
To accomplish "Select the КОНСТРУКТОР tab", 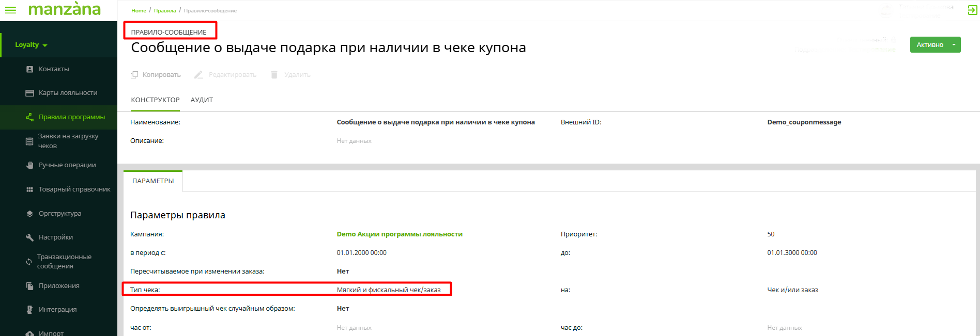I will pyautogui.click(x=155, y=100).
